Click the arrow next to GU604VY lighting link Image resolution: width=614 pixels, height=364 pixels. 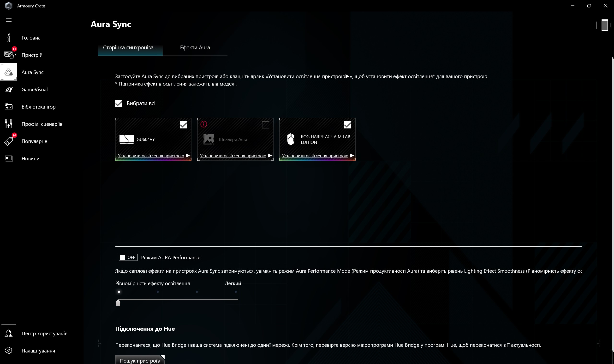pyautogui.click(x=188, y=156)
